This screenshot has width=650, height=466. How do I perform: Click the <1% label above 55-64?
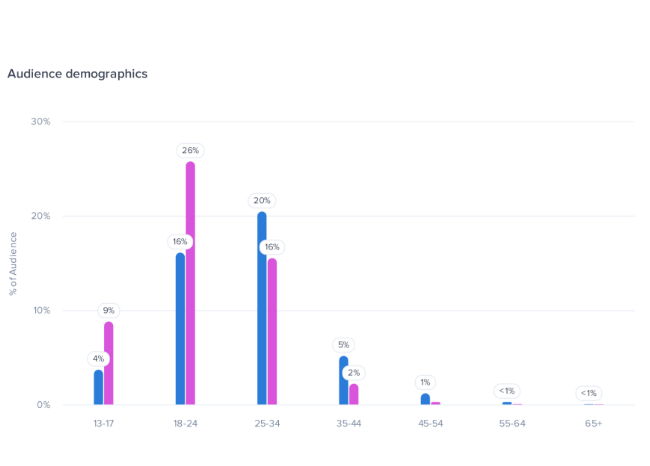[x=507, y=391]
